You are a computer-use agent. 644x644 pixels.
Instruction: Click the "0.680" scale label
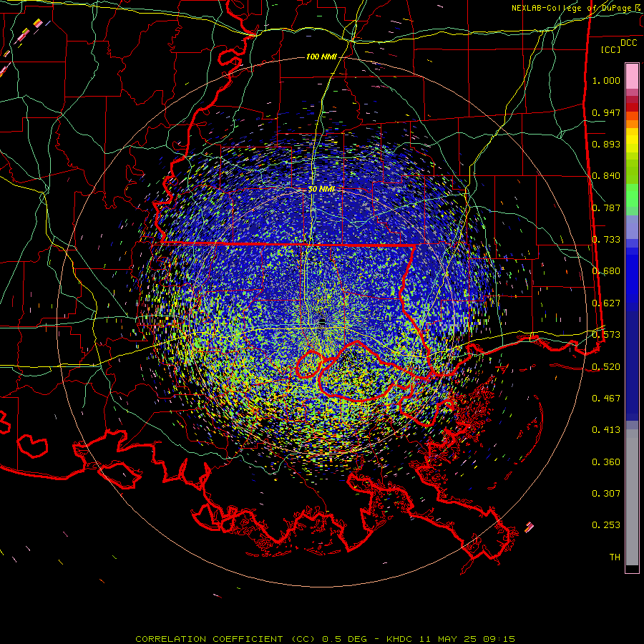click(x=606, y=271)
